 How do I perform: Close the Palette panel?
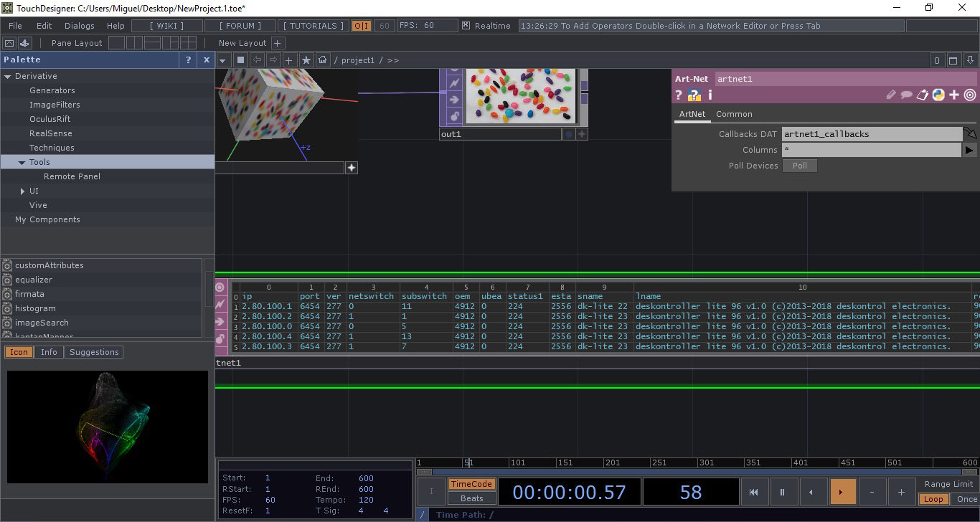pyautogui.click(x=207, y=60)
